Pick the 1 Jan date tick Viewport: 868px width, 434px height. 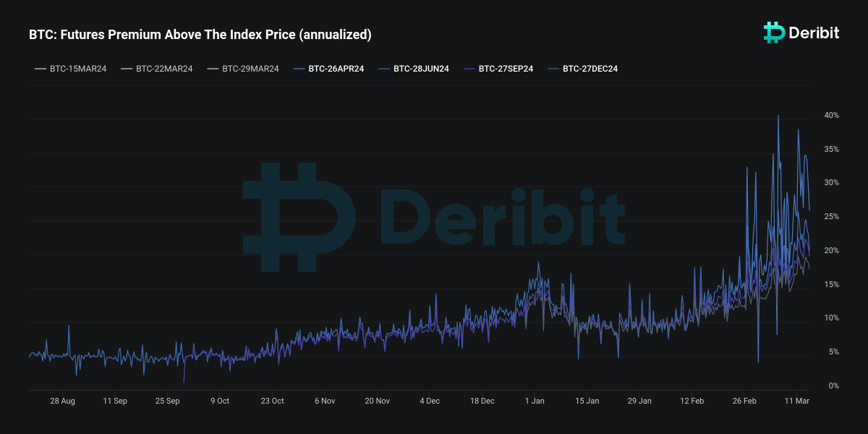[535, 401]
